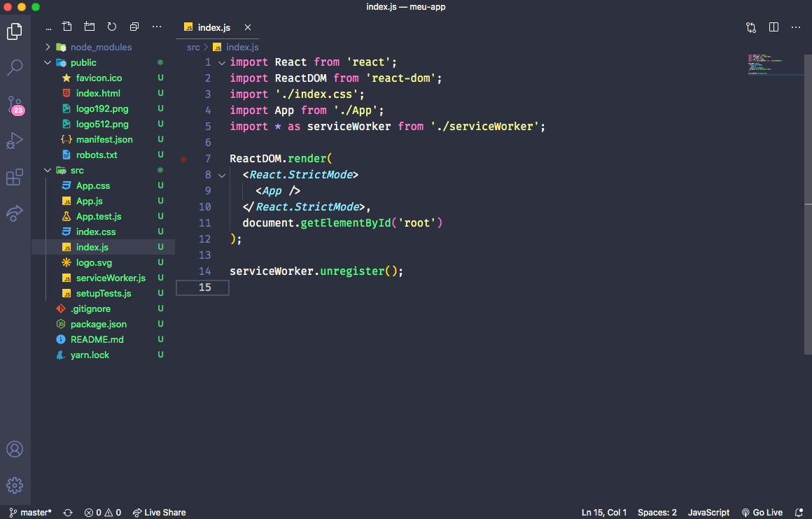Fold the React.StrictMode block at line 8
Image resolution: width=812 pixels, height=519 pixels.
pos(222,175)
